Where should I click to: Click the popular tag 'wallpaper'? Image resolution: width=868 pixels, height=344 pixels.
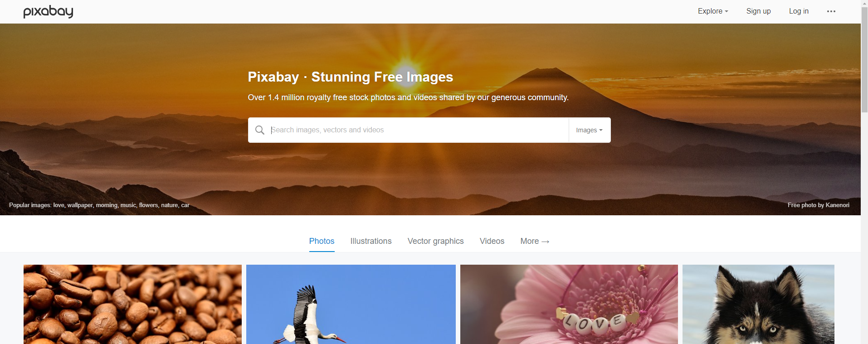pos(80,205)
